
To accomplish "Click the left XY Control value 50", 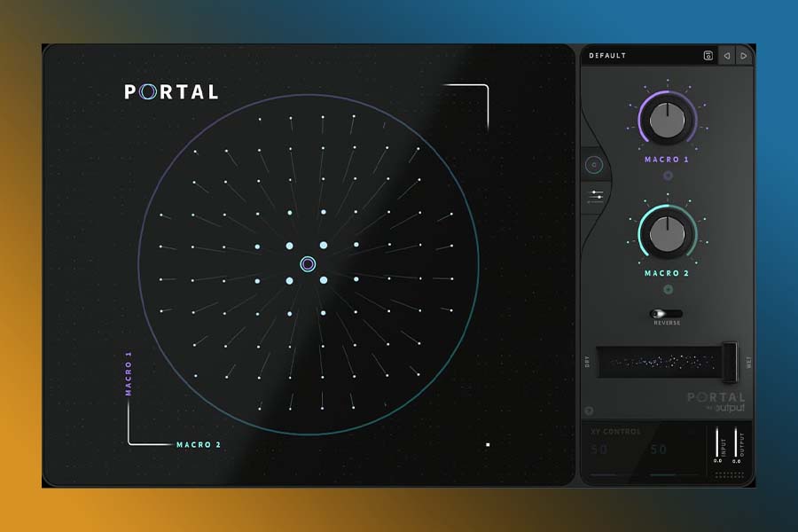I will pyautogui.click(x=599, y=450).
